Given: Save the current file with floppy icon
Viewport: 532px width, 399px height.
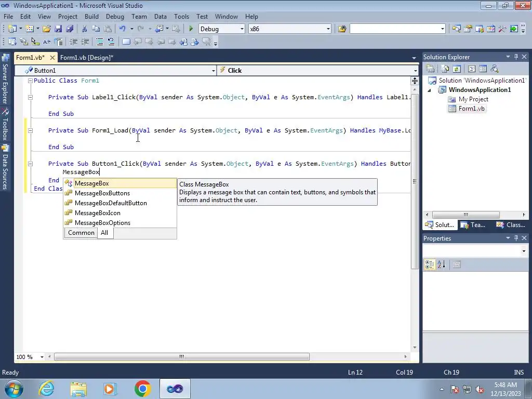Looking at the screenshot, I should point(58,29).
